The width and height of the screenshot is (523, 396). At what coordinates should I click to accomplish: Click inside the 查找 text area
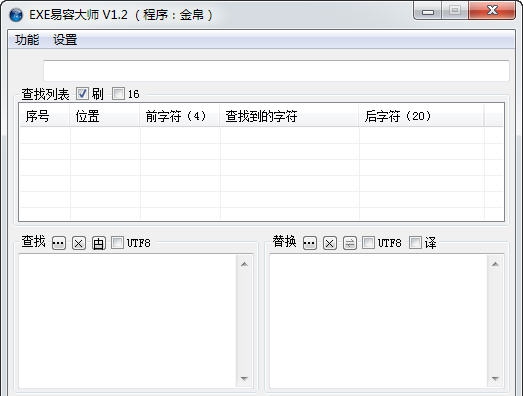[128, 322]
